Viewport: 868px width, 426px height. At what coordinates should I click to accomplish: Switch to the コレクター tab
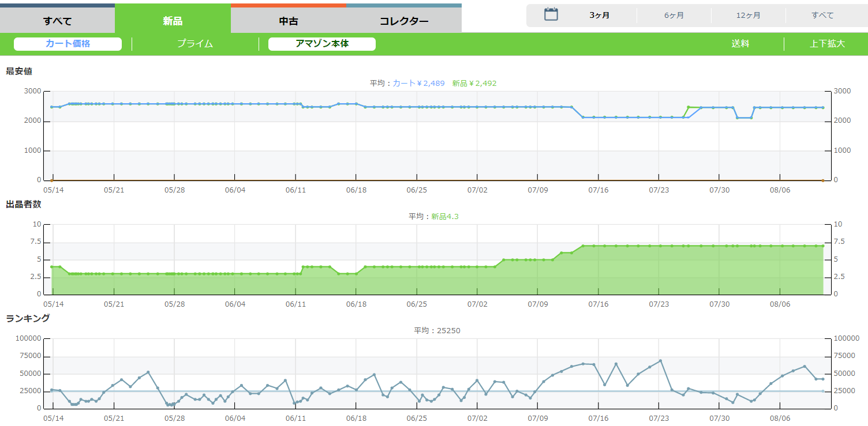pos(404,21)
